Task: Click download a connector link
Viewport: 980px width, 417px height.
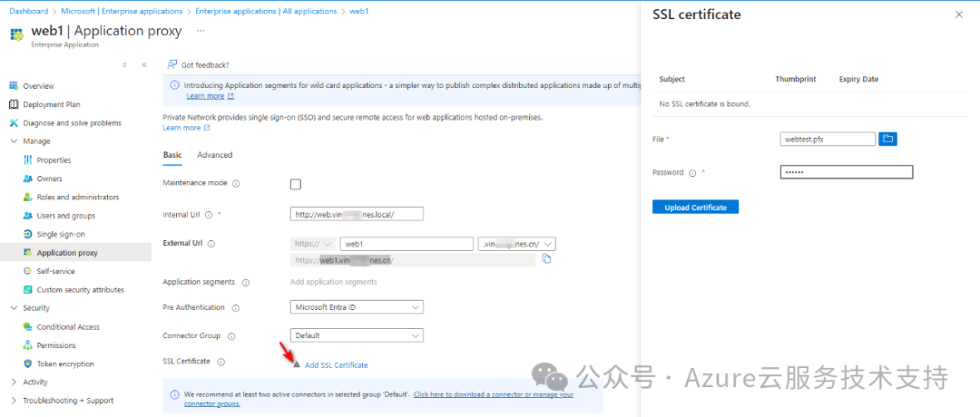Action: [x=493, y=395]
